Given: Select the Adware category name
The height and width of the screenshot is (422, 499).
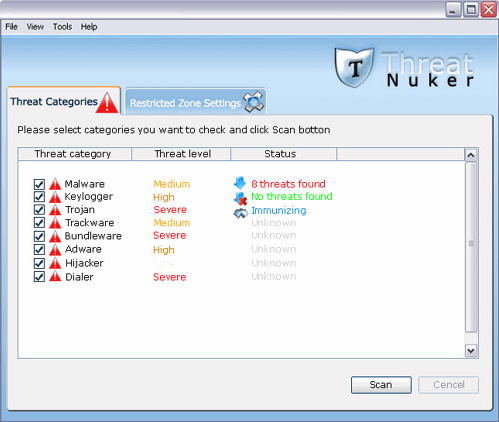Looking at the screenshot, I should 83,249.
